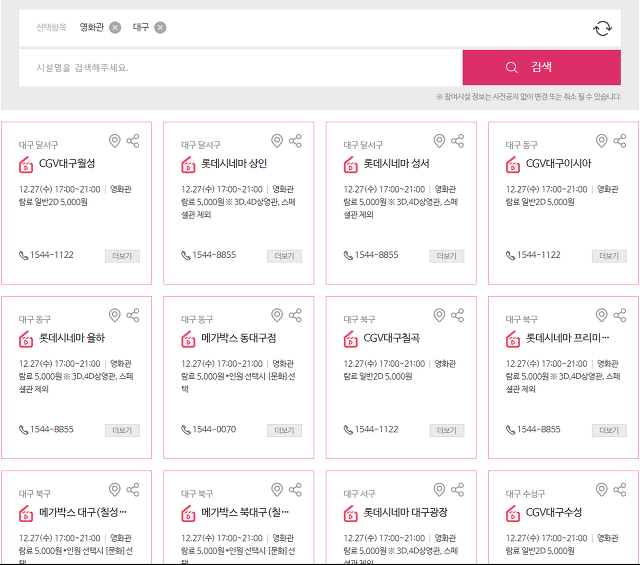Click 더보기 on 롯데시네마 프리미… card
Screen dimensions: 640x565
click(609, 430)
